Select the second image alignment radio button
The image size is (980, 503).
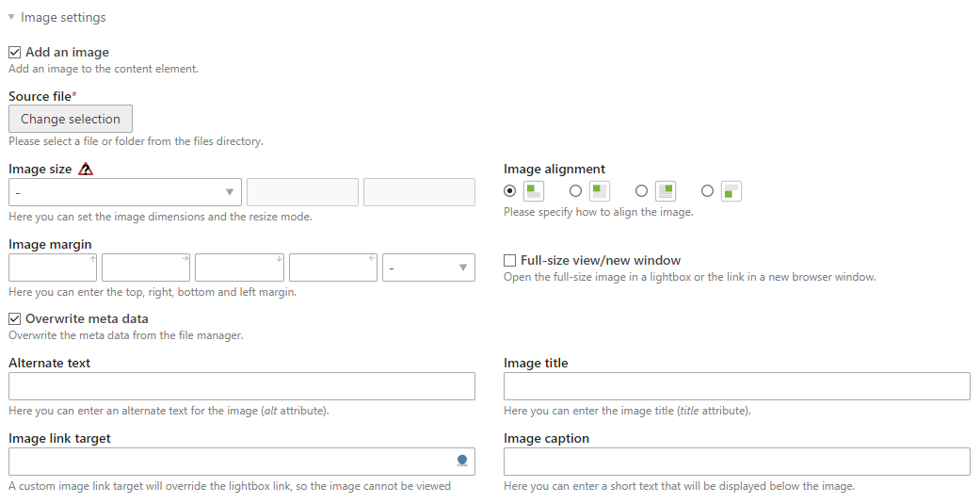tap(575, 191)
